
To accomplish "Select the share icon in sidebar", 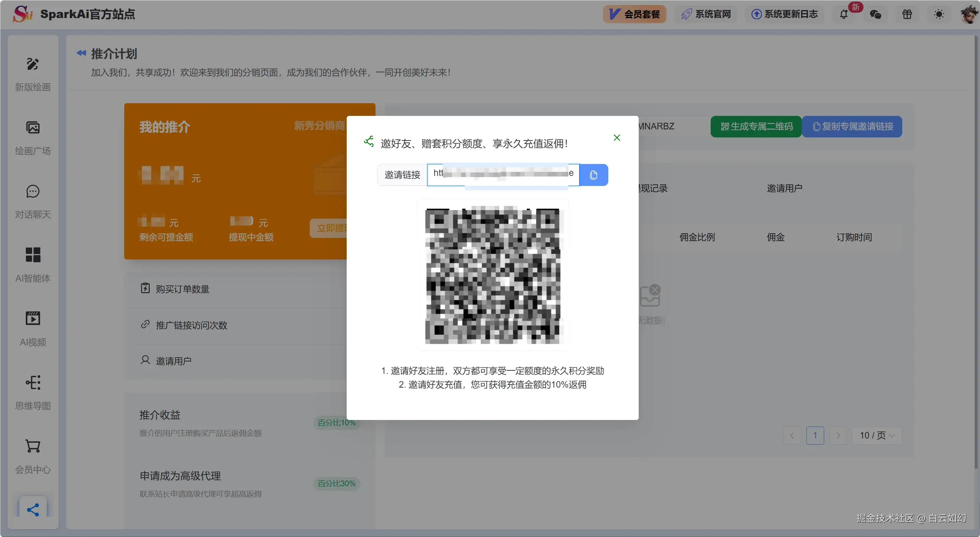I will 33,510.
